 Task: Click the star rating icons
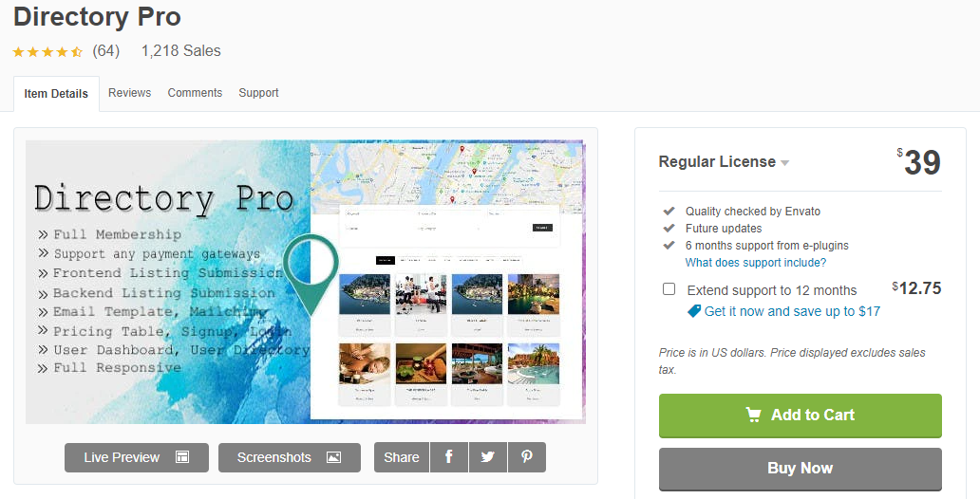coord(47,52)
